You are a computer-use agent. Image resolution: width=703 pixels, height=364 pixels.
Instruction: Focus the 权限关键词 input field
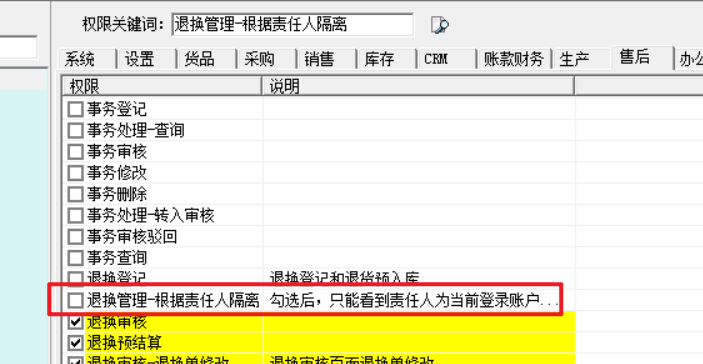click(x=292, y=25)
